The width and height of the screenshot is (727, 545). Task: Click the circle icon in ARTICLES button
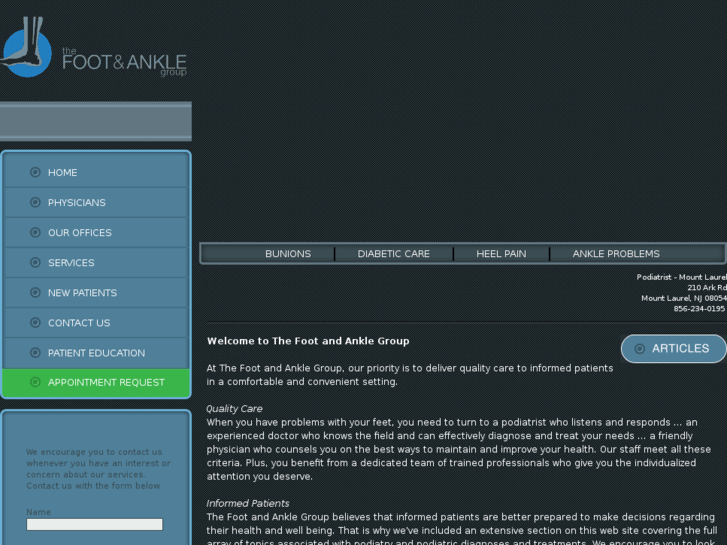point(640,349)
